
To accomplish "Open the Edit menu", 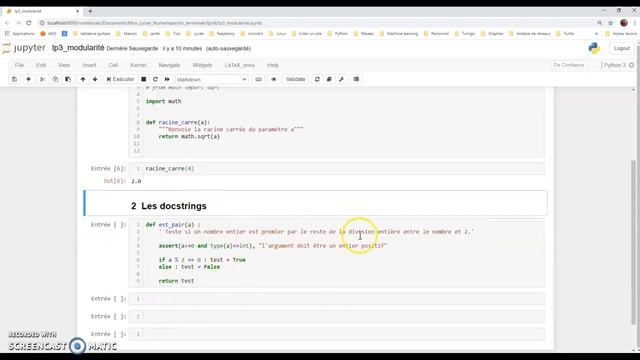I will pos(41,65).
